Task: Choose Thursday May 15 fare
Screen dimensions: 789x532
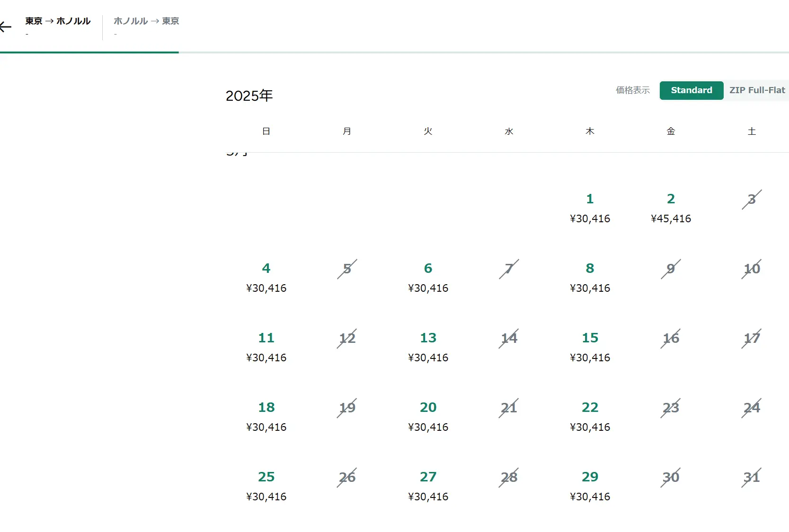Action: [590, 347]
